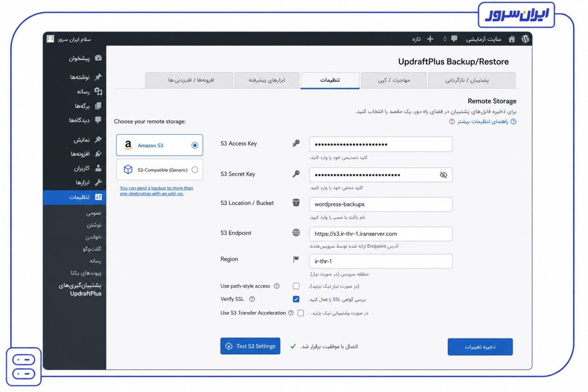The width and height of the screenshot is (588, 392).
Task: Open عمومی settings submenu item
Action: 94,213
